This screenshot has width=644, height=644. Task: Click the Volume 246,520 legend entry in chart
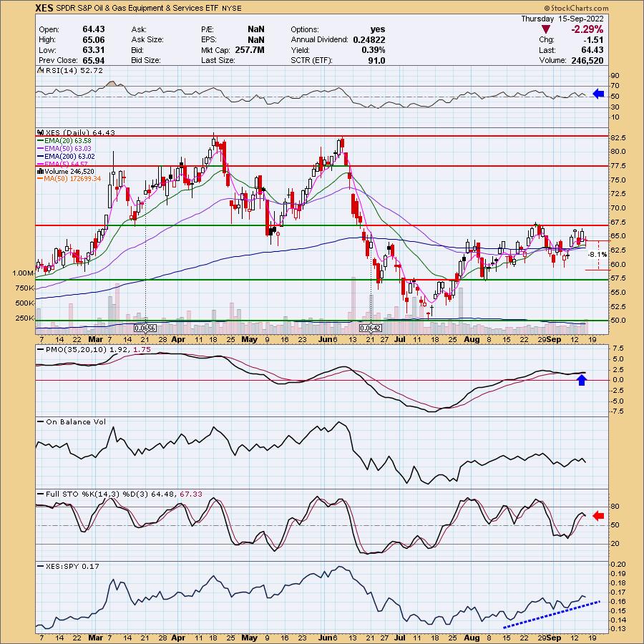pos(69,171)
